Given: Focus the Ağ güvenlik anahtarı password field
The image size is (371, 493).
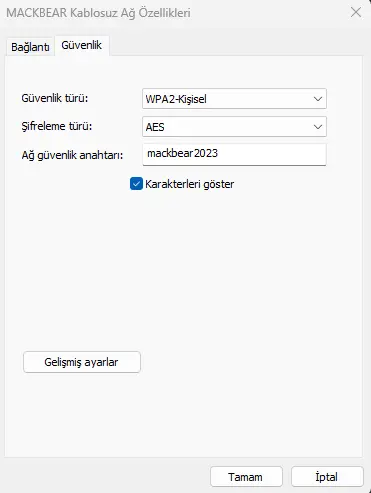Looking at the screenshot, I should [234, 154].
